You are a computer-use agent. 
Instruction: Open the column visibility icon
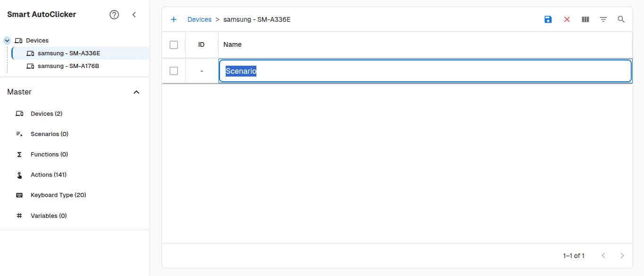tap(585, 19)
